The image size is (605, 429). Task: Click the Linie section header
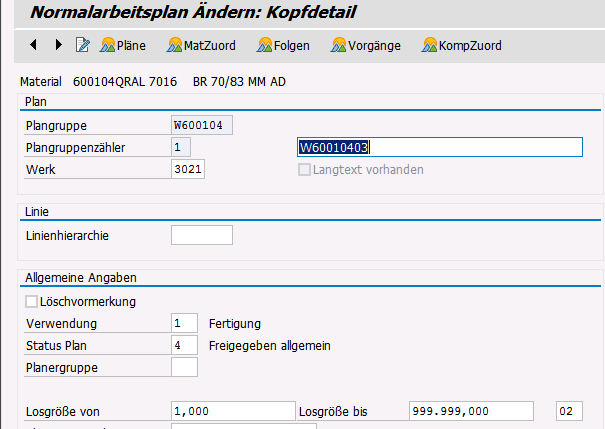tap(37, 212)
